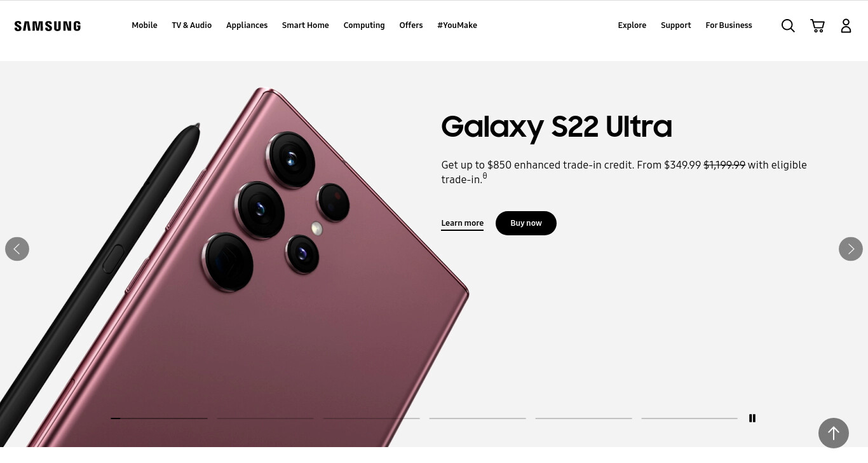Click the Buy now button
The height and width of the screenshot is (463, 868).
coord(526,223)
